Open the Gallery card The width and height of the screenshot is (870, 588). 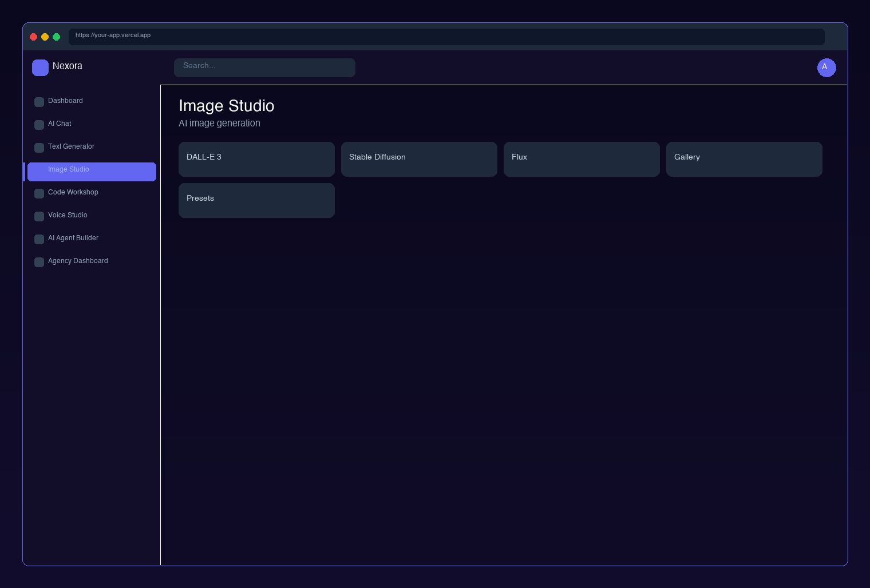[x=744, y=159]
